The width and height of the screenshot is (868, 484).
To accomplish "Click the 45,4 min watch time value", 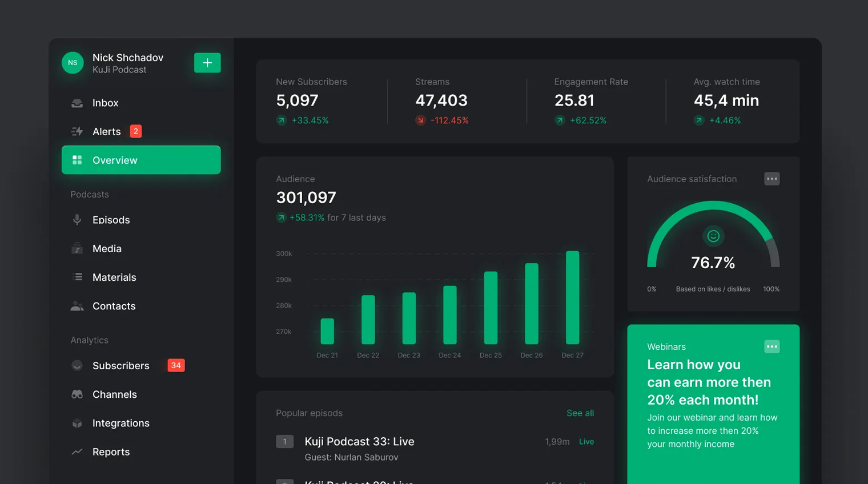I will [726, 100].
